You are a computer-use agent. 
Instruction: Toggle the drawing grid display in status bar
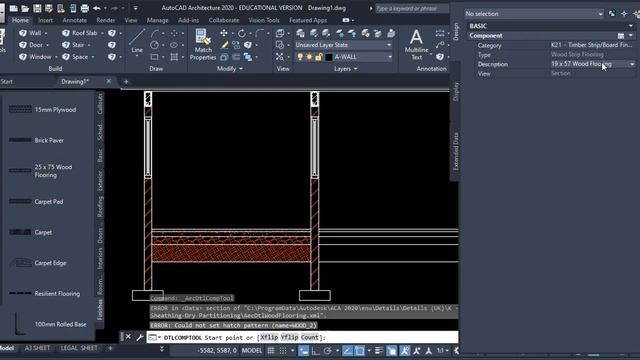pyautogui.click(x=271, y=350)
